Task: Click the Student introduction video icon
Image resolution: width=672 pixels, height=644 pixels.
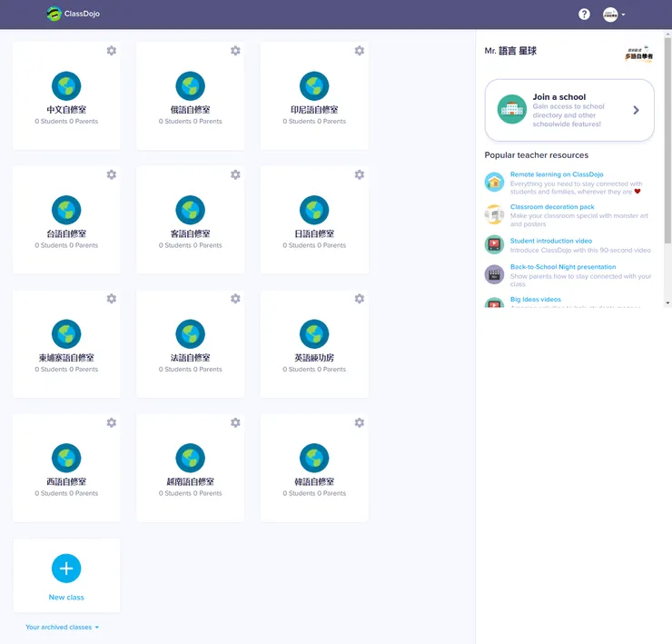Action: click(494, 244)
